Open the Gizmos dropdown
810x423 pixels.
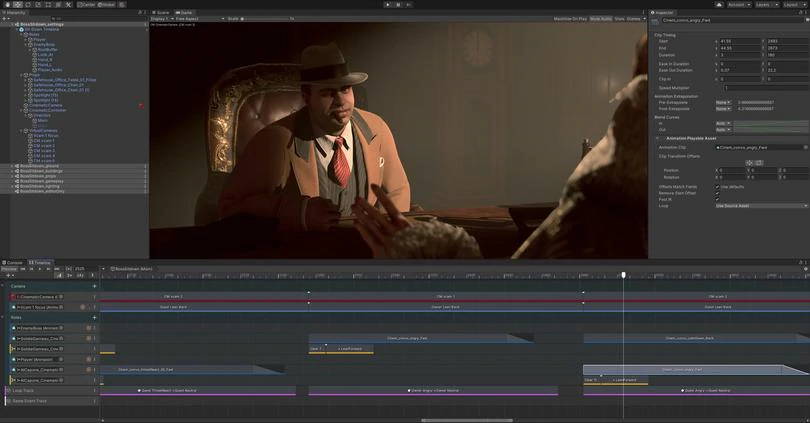tap(636, 19)
